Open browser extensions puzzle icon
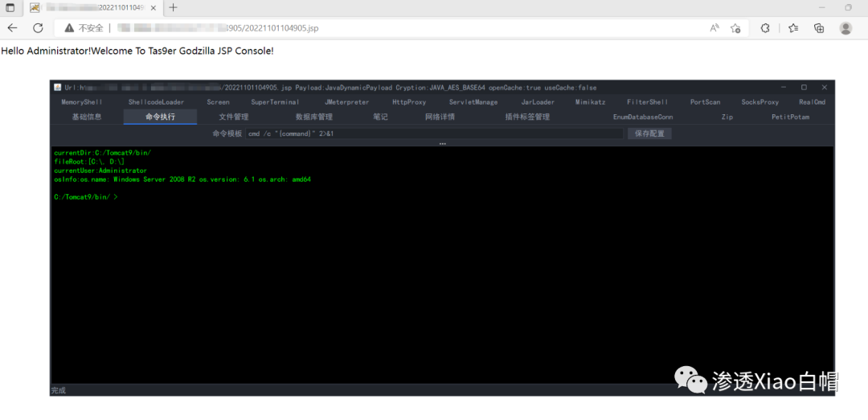The height and width of the screenshot is (420, 868). [765, 28]
